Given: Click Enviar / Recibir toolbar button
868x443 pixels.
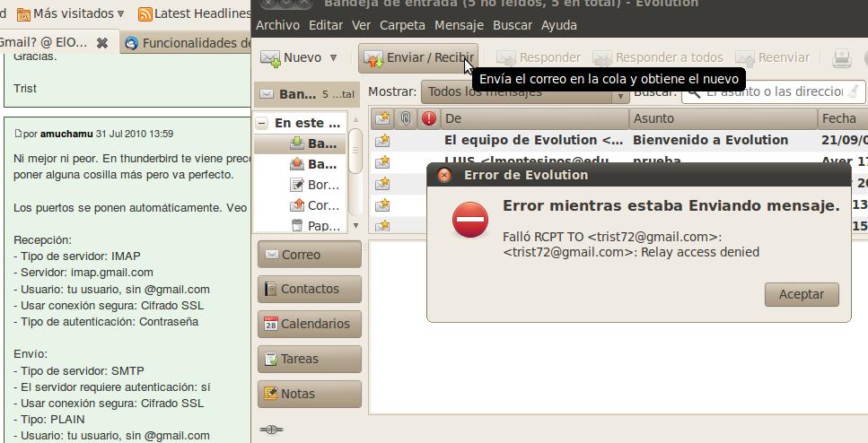Looking at the screenshot, I should click(418, 57).
